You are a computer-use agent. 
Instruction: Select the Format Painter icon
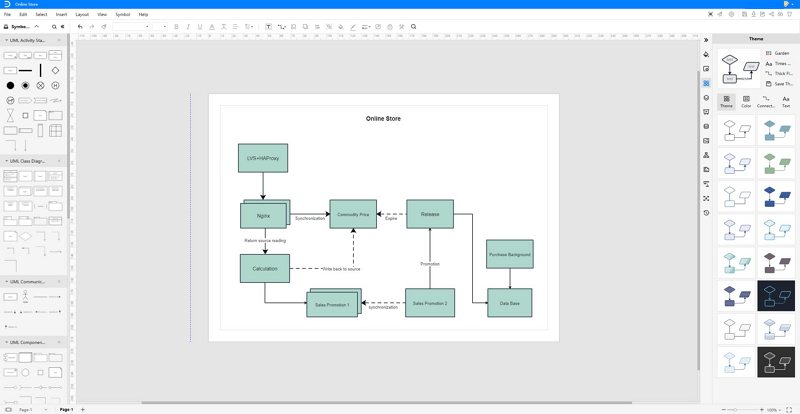click(x=104, y=27)
